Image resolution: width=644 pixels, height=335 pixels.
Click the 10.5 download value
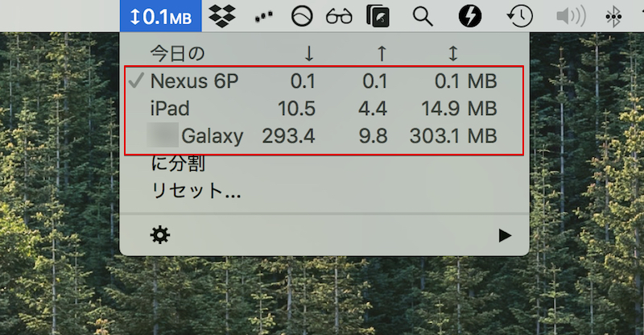click(296, 109)
